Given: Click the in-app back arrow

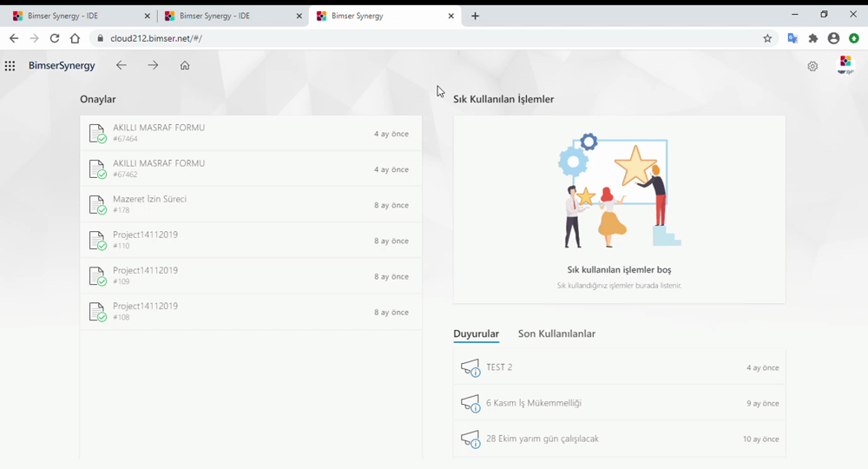Looking at the screenshot, I should click(122, 66).
